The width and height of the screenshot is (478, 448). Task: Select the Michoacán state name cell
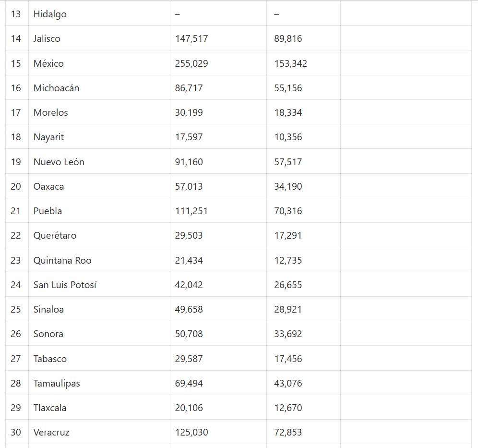click(56, 88)
